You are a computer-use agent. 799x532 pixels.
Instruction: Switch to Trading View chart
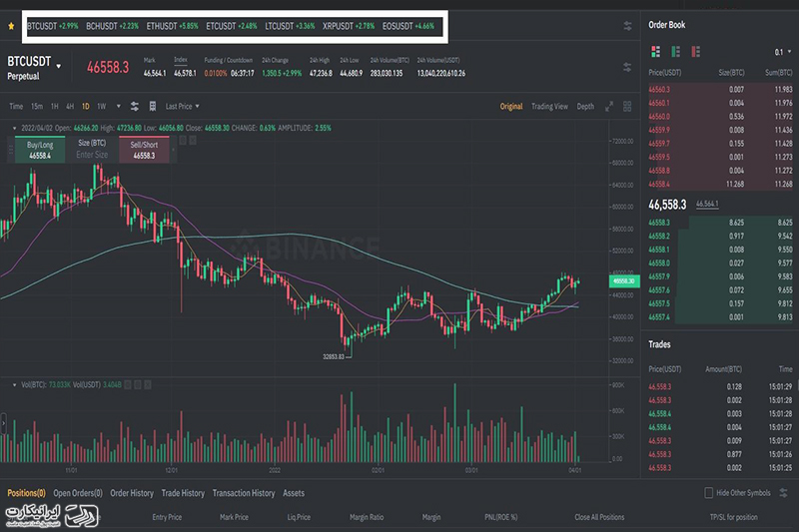(x=549, y=107)
